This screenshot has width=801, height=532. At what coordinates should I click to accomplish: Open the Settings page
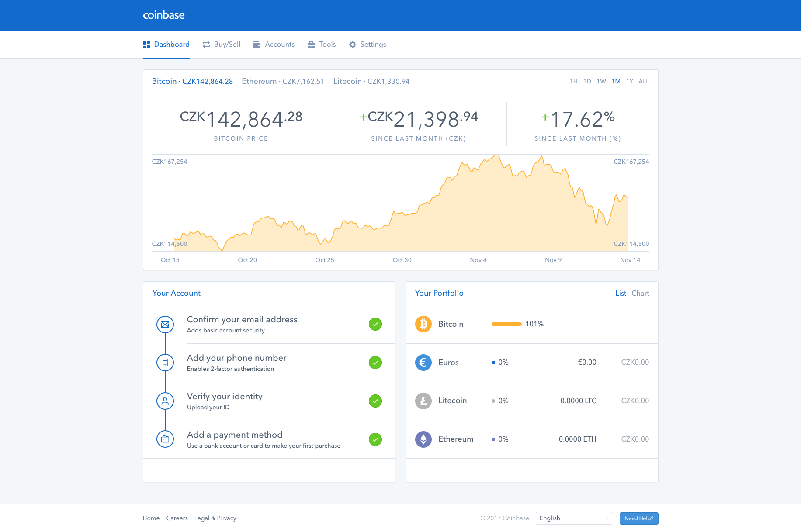point(368,45)
